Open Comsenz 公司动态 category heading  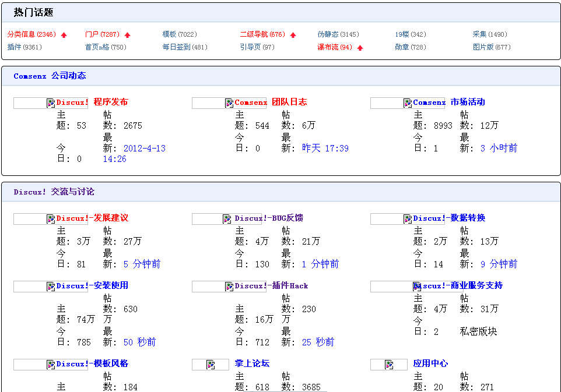(50, 76)
